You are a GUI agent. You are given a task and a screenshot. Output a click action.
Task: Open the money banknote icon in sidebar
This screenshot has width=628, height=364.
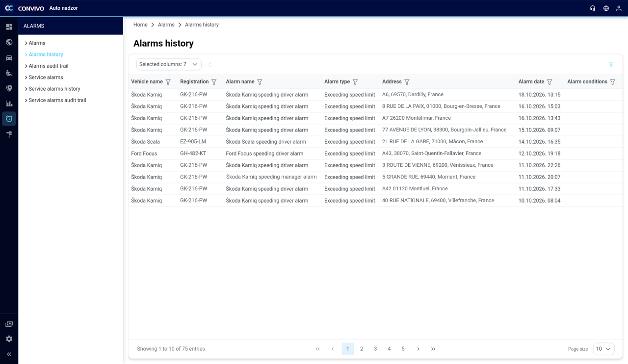click(x=9, y=324)
